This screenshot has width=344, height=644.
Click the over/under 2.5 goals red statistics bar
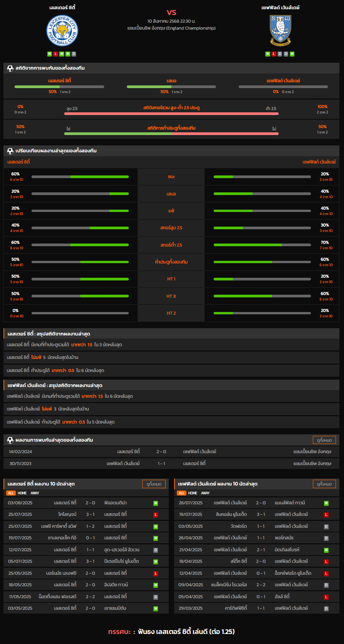(x=171, y=113)
